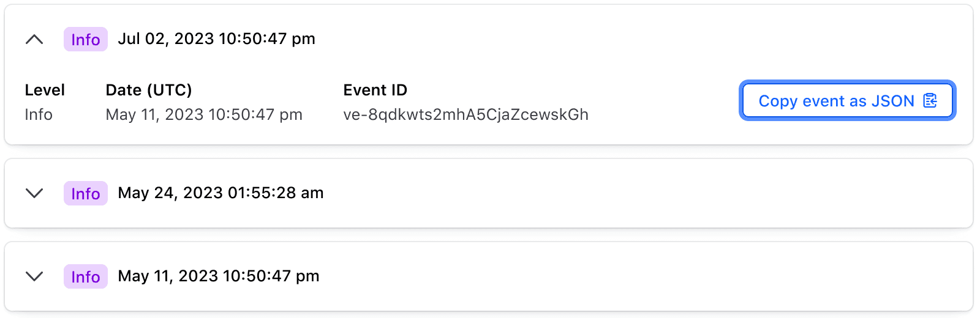Collapse the Jul 02, 2023 event details
This screenshot has width=980, height=318.
[34, 40]
